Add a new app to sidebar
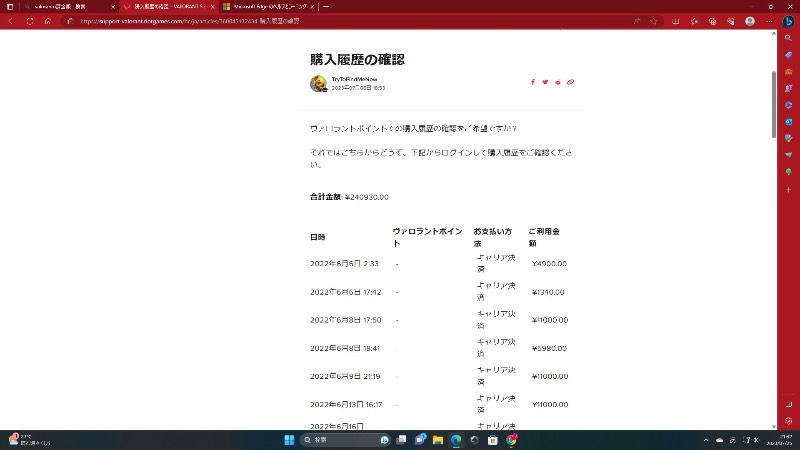This screenshot has width=800, height=450. point(788,190)
